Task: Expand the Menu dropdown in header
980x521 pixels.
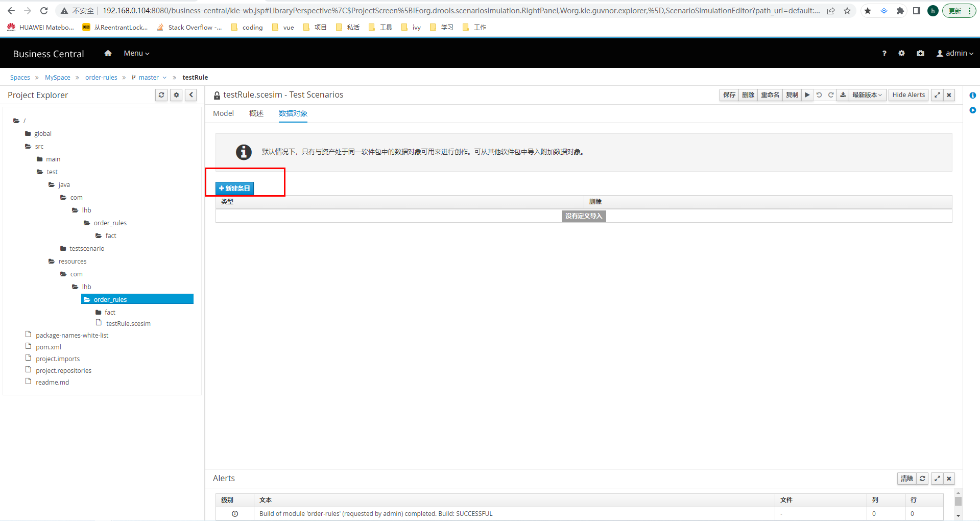Action: pos(136,53)
